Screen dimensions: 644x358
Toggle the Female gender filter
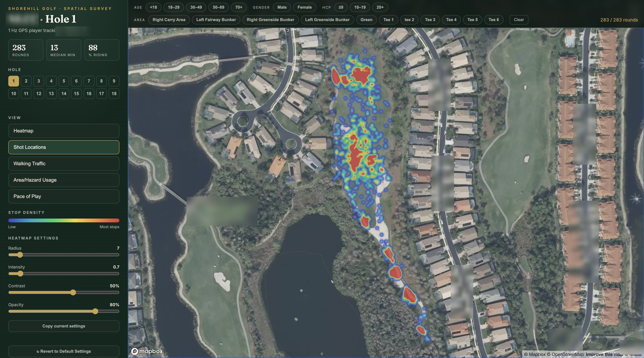(x=304, y=7)
